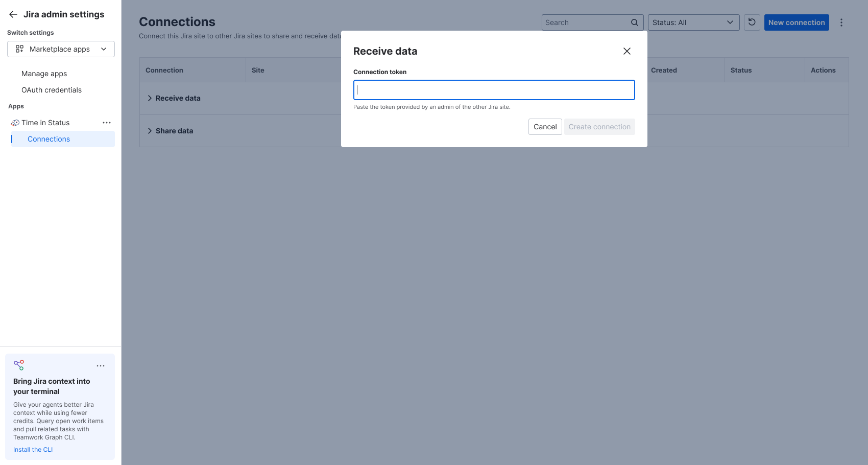Click the New connection button
Screen dimensions: 868x465
point(797,22)
